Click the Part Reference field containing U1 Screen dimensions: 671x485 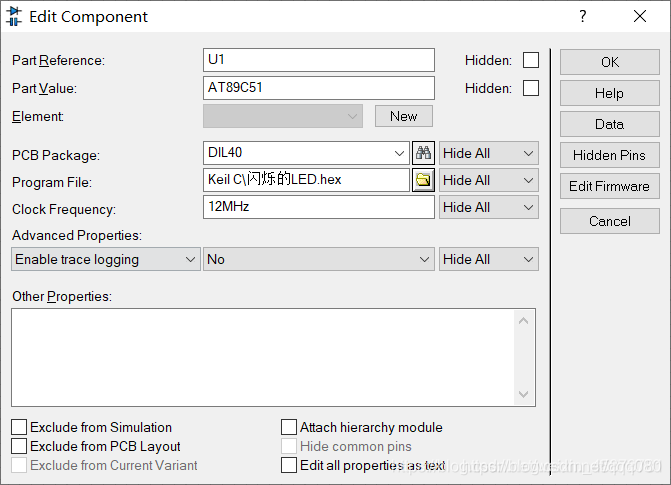[x=319, y=60]
